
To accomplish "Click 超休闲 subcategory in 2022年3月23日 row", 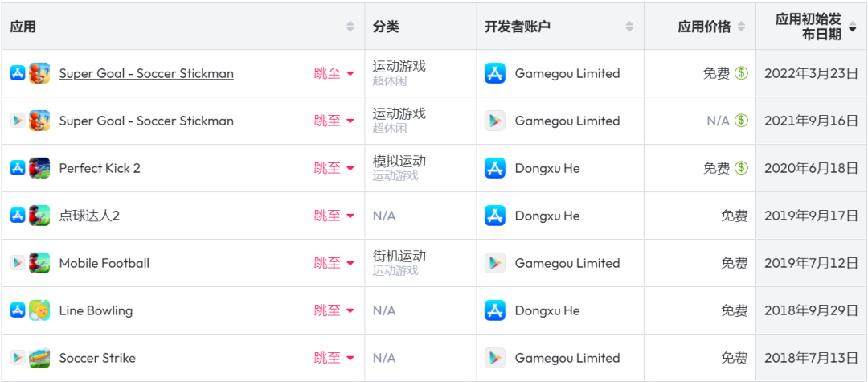I will pos(390,81).
